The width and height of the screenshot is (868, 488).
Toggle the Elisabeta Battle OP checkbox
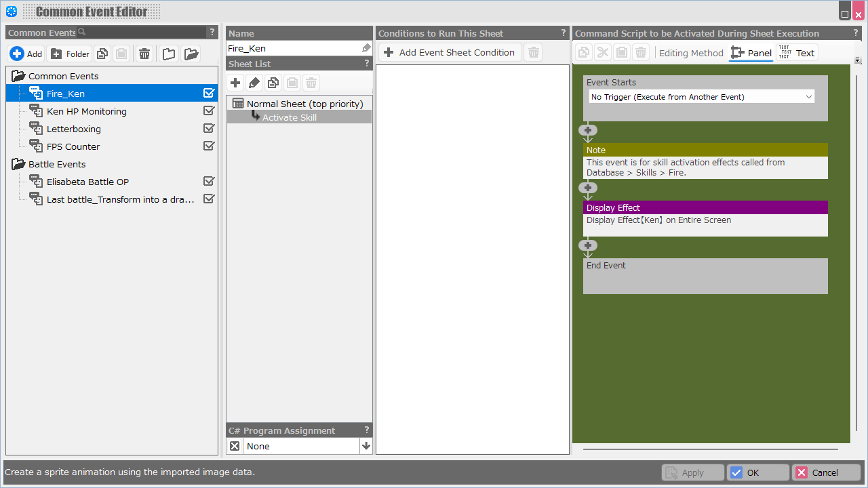(209, 182)
